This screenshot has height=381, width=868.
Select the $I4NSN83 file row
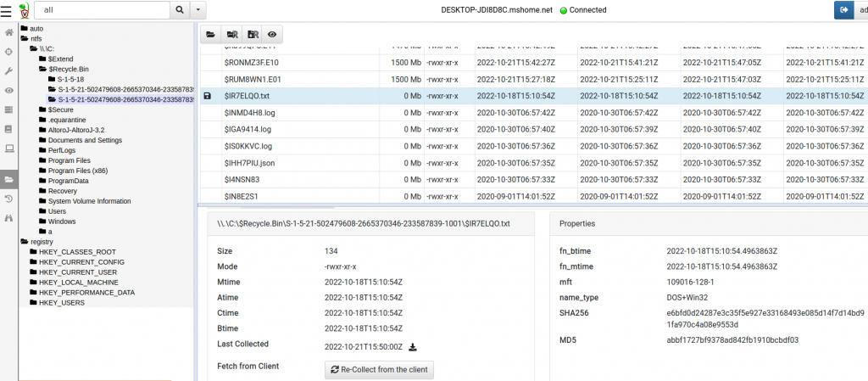pyautogui.click(x=533, y=180)
